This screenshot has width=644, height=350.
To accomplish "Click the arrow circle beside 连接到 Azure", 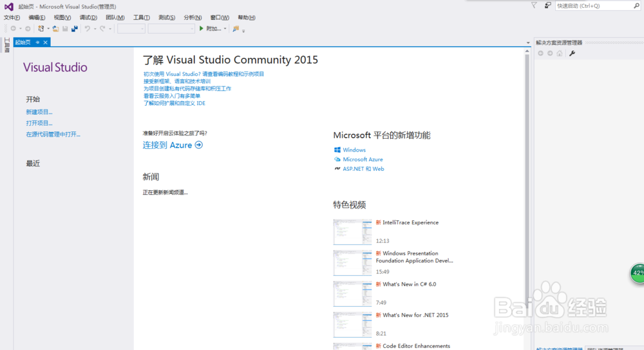I will pyautogui.click(x=199, y=145).
